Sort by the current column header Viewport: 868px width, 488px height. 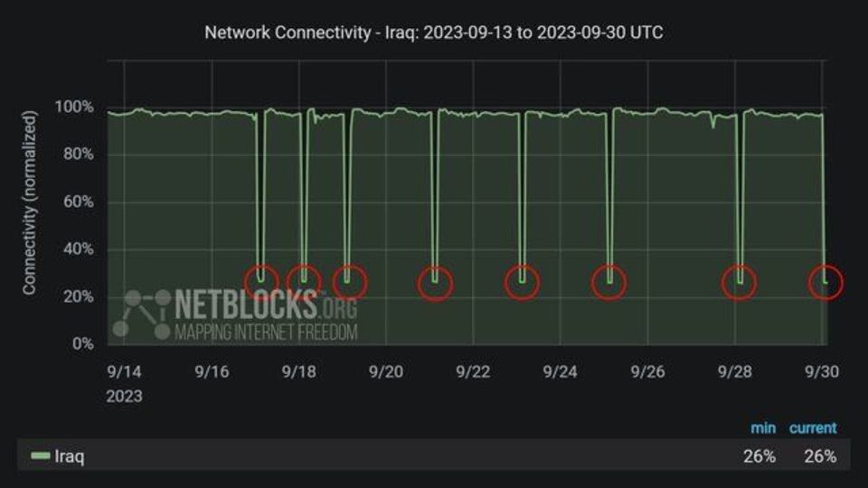[812, 427]
